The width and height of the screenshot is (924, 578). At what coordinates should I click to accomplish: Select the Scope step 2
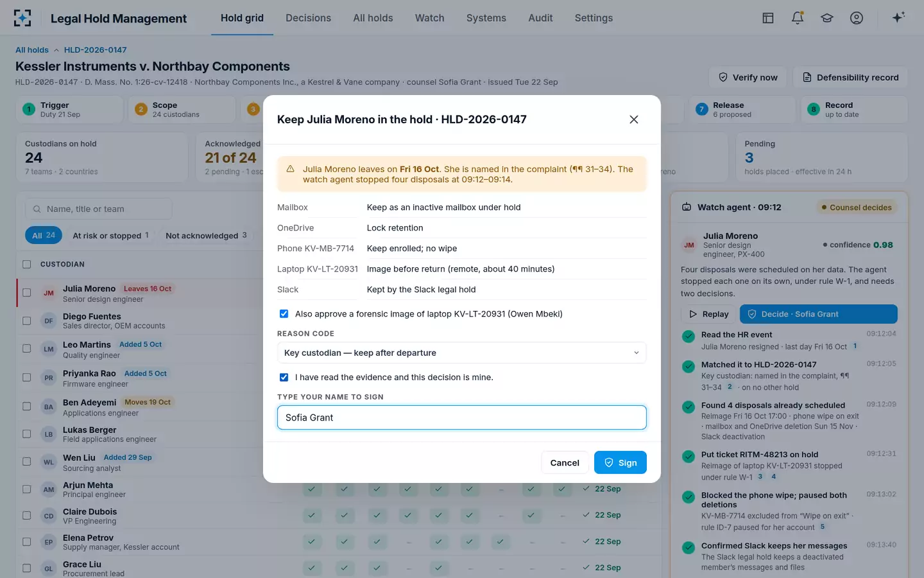coord(182,109)
